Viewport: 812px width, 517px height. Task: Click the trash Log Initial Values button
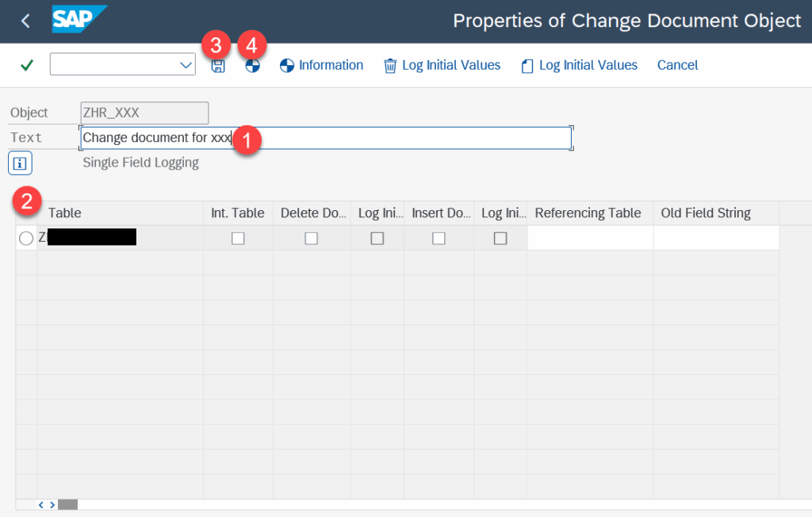click(442, 65)
